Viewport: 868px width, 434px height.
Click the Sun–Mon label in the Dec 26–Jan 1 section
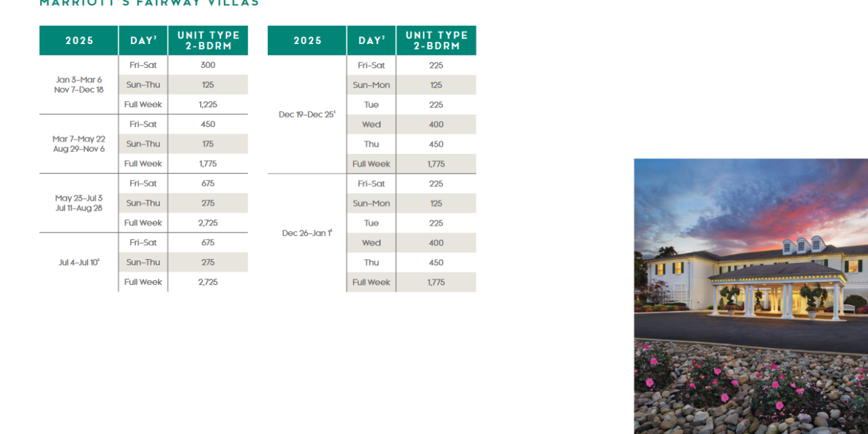[372, 203]
